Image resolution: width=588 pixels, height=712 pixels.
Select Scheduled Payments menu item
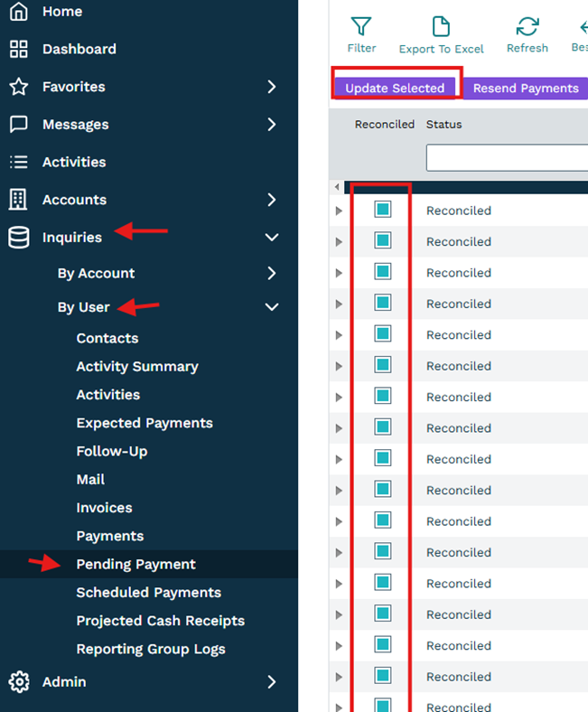click(x=148, y=593)
